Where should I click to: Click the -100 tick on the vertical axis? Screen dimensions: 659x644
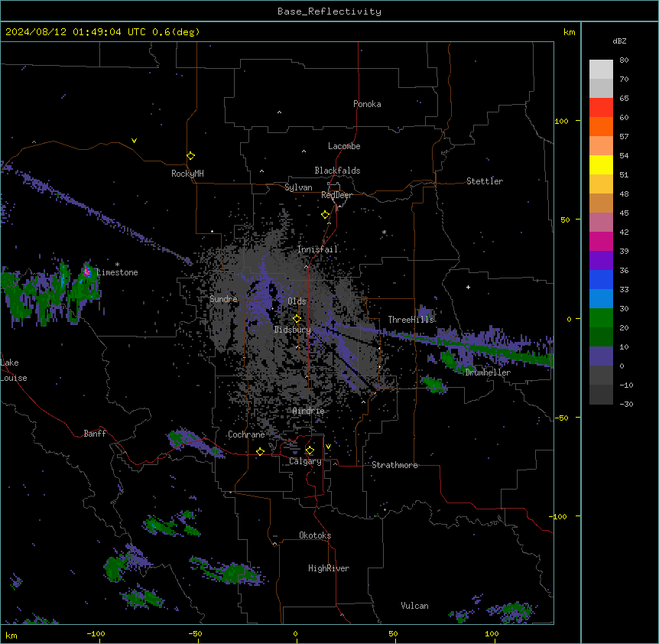(x=559, y=516)
